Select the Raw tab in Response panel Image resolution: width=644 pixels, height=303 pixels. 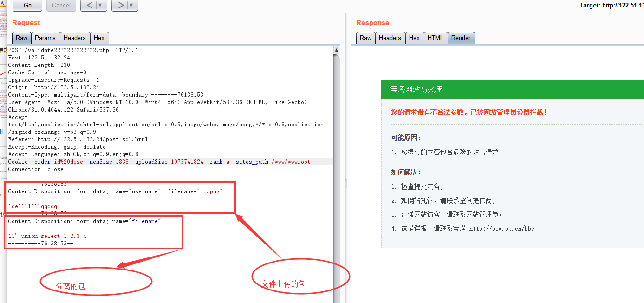(365, 38)
